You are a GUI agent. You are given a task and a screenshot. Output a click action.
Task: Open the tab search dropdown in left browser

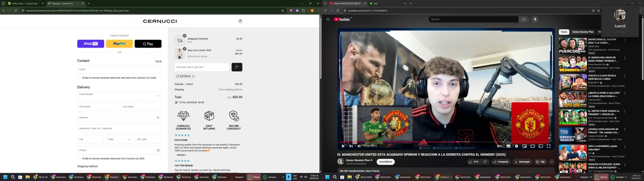click(x=3, y=3)
